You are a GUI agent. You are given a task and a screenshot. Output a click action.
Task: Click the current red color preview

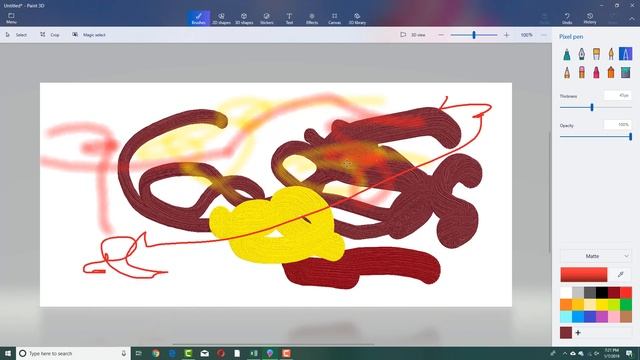click(584, 275)
